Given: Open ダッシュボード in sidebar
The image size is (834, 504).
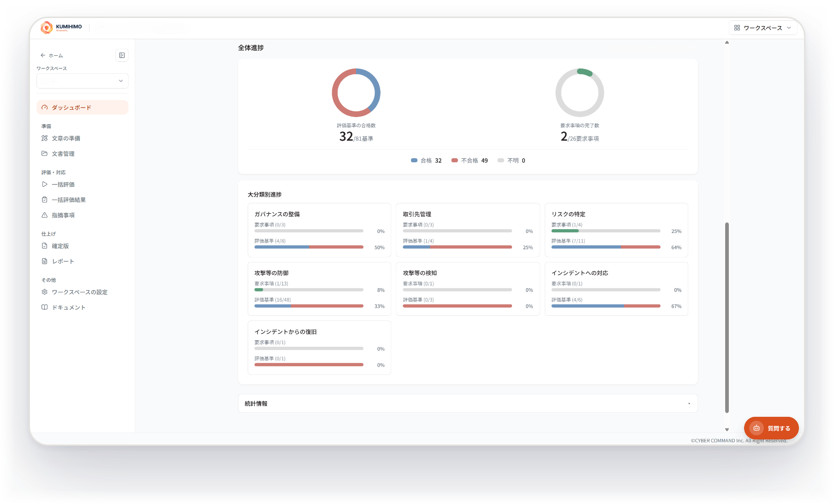Looking at the screenshot, I should point(83,107).
